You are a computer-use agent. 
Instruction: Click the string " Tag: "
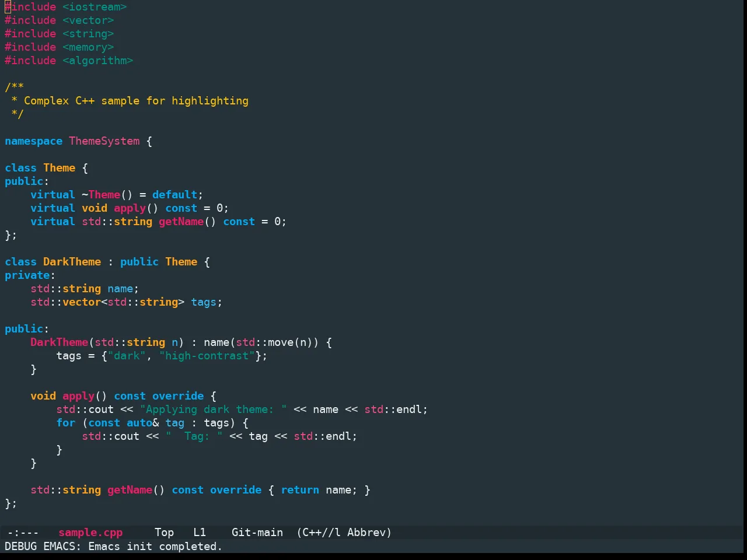[194, 436]
